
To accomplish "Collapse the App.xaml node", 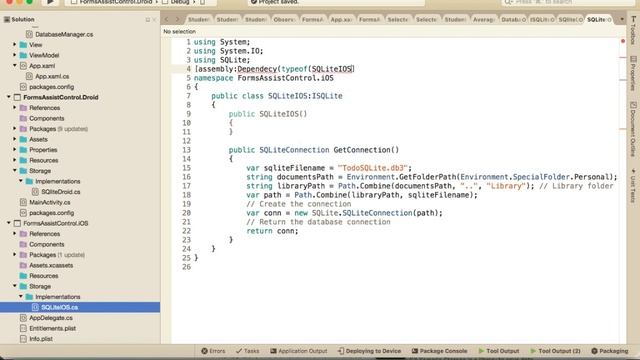I will [x=15, y=65].
